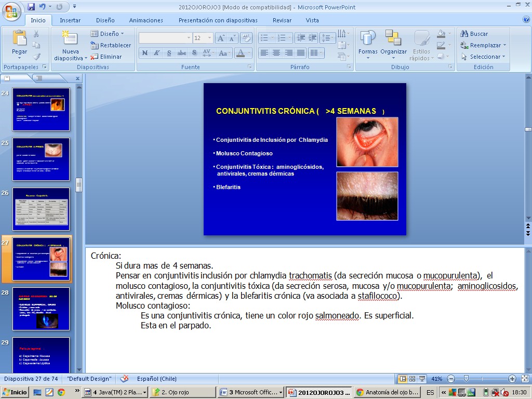Open the font size dropdown showing 12
The width and height of the screenshot is (532, 399).
[209, 38]
